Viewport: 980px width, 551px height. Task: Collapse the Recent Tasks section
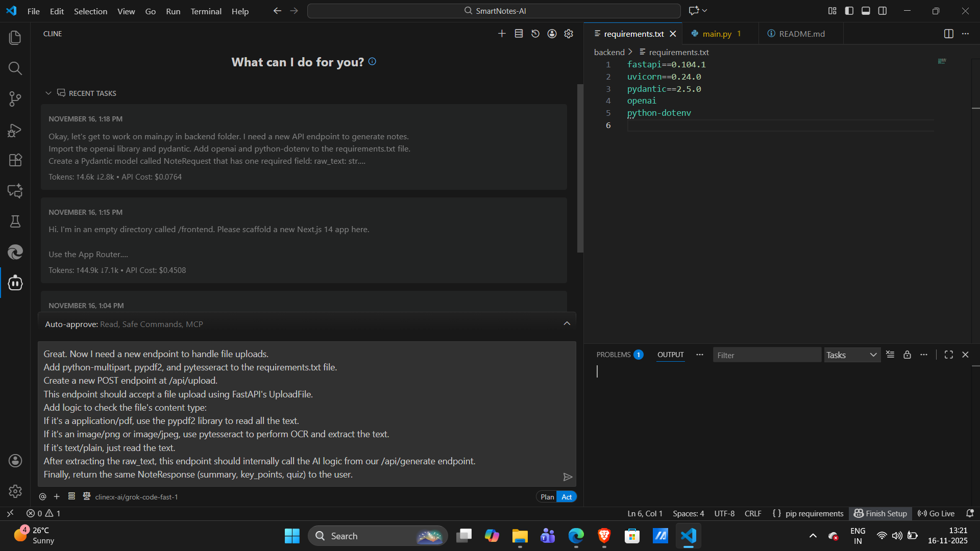48,93
